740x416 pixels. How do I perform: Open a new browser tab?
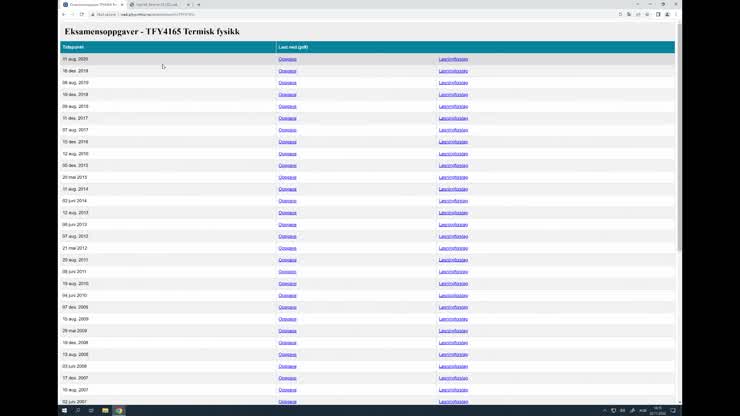coord(198,4)
